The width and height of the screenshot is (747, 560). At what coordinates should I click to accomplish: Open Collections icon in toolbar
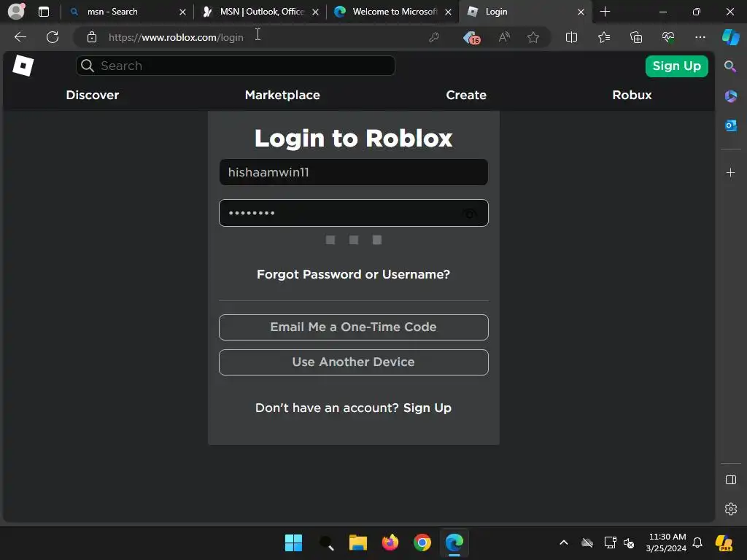pos(636,37)
